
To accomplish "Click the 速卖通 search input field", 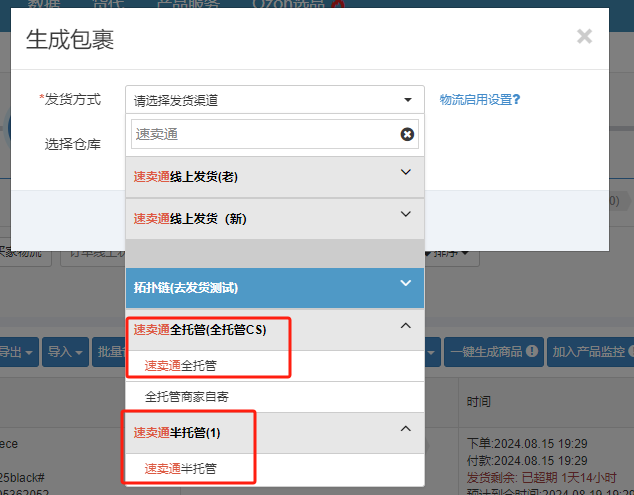I will [x=275, y=134].
